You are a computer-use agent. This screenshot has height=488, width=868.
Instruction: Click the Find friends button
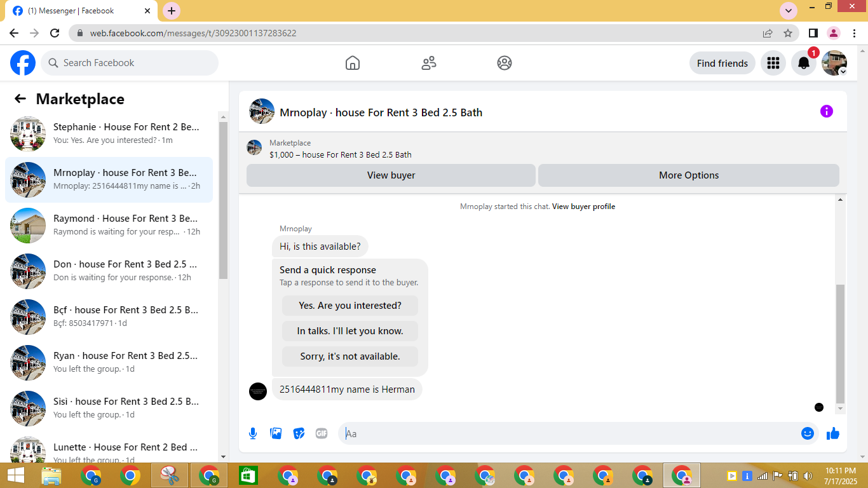tap(722, 63)
